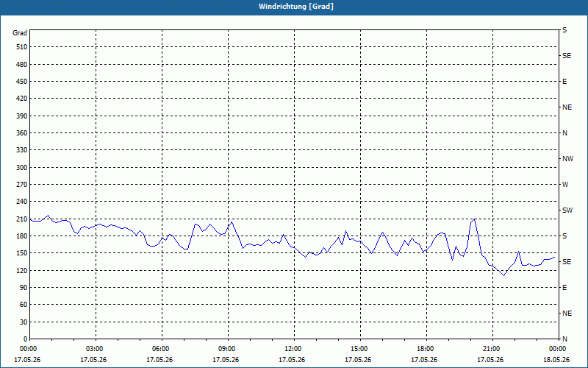Click the NE compass label beside 390 gridline
Screen dimensions: 588x368
click(x=567, y=107)
